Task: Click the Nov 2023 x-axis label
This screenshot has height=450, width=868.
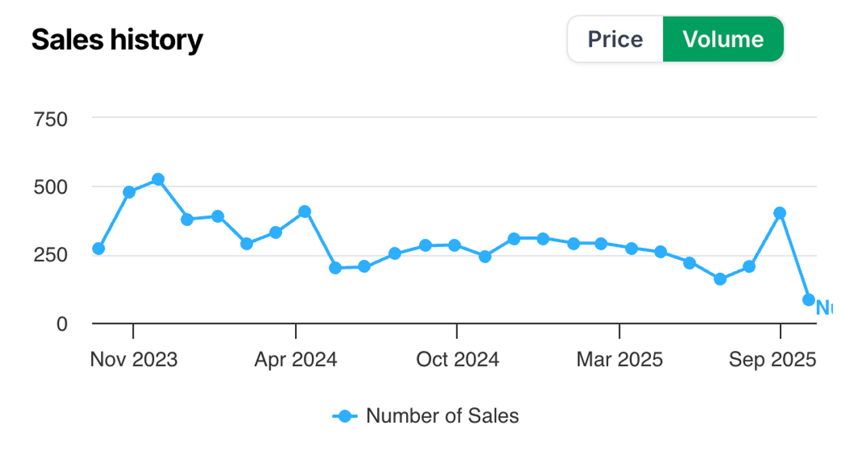Action: click(x=134, y=360)
